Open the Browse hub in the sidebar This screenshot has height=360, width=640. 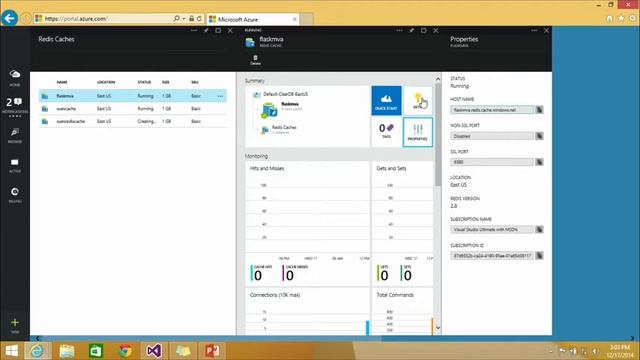15,135
